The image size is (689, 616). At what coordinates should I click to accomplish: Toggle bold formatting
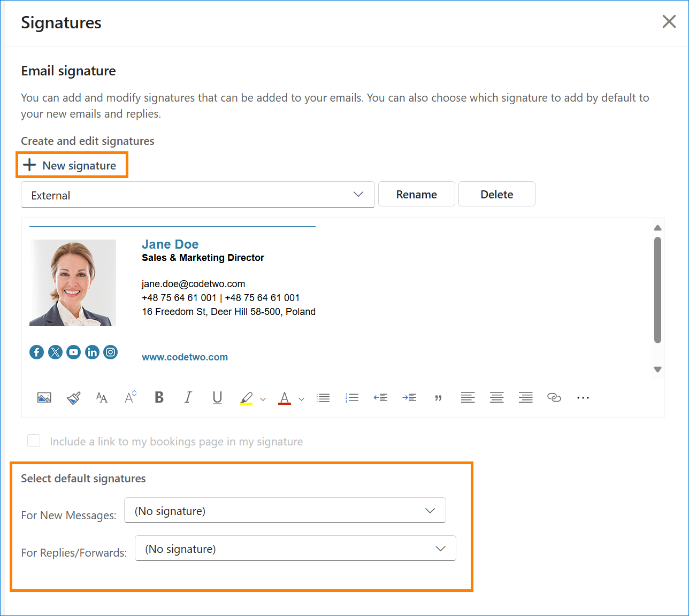coord(159,397)
